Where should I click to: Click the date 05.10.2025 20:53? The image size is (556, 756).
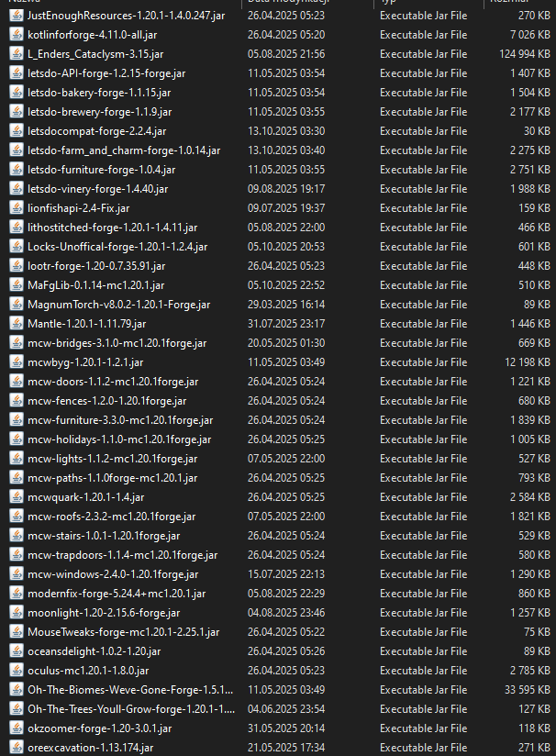point(286,247)
